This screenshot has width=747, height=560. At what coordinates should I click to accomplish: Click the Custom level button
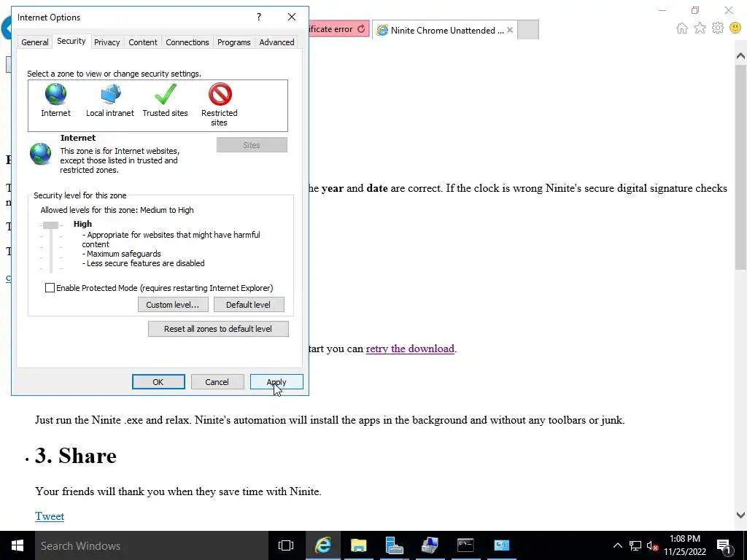(x=173, y=305)
